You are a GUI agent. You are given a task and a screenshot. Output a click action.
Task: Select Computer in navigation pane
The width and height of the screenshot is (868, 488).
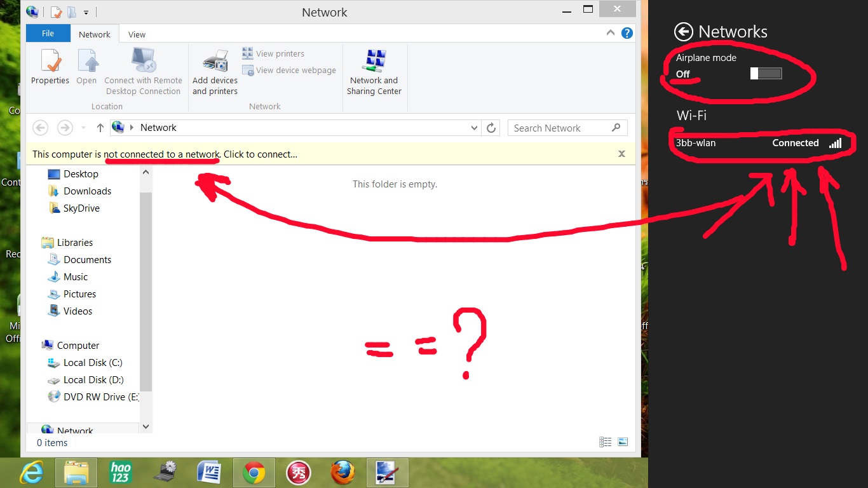click(x=71, y=346)
